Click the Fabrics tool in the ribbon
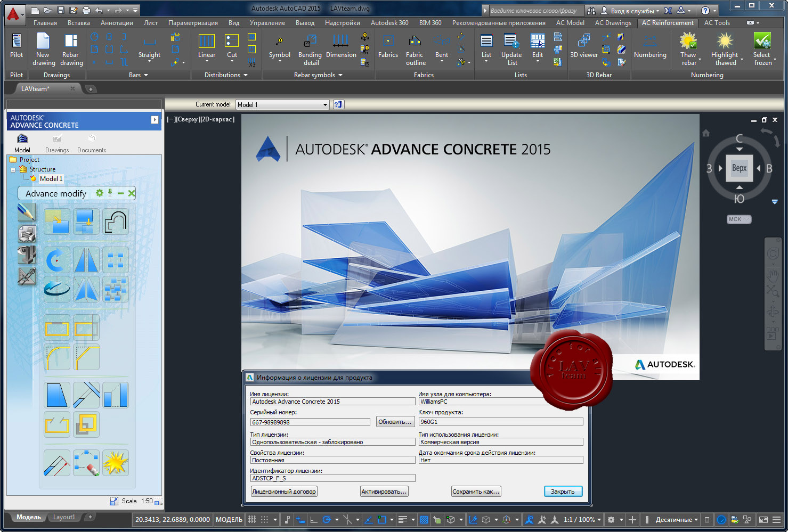 pos(388,46)
